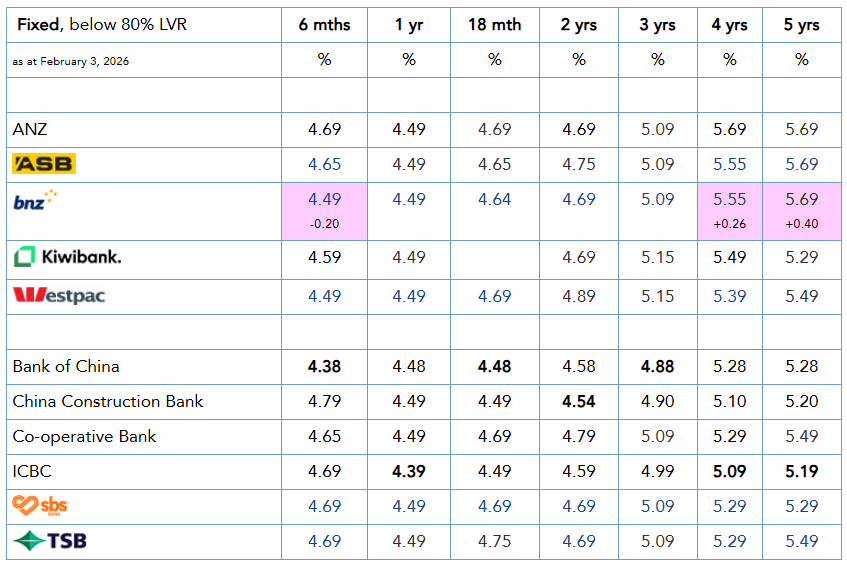Click ICBC 5 yrs rate 5.19
847x569 pixels.
tap(802, 471)
